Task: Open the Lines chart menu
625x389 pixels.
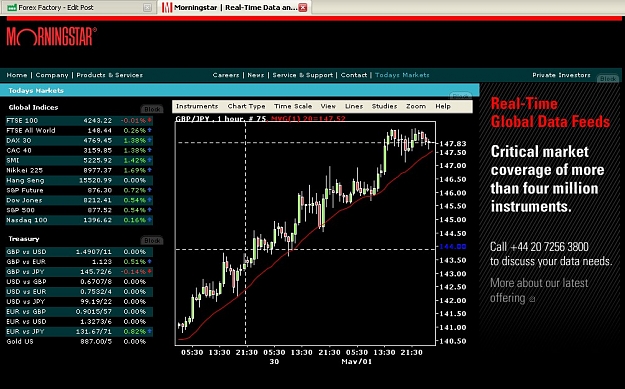Action: coord(354,106)
